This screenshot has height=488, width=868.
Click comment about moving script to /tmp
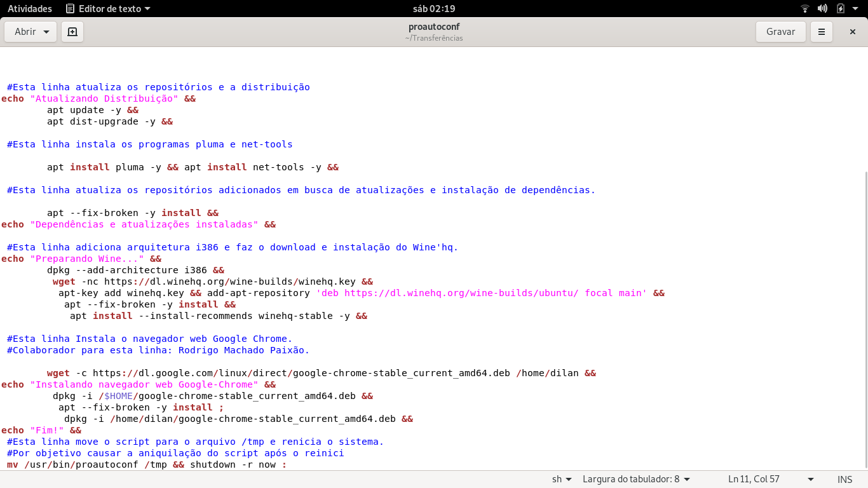point(196,442)
